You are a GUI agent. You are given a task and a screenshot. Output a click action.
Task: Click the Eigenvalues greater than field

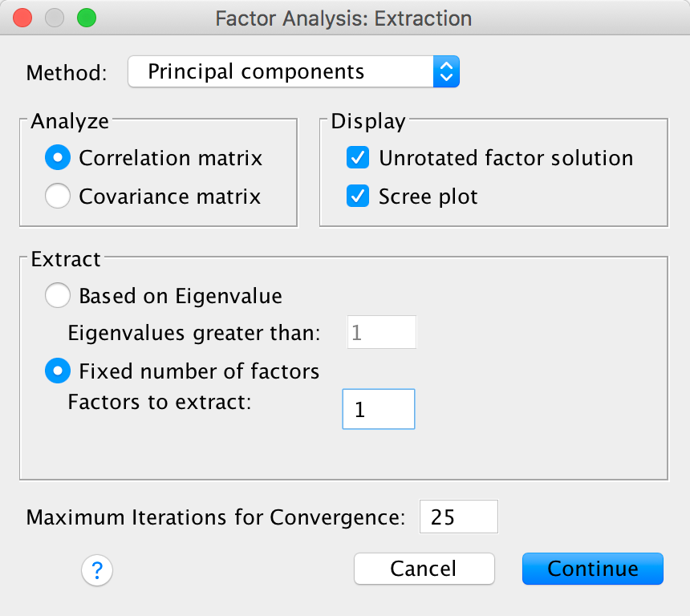coord(381,333)
